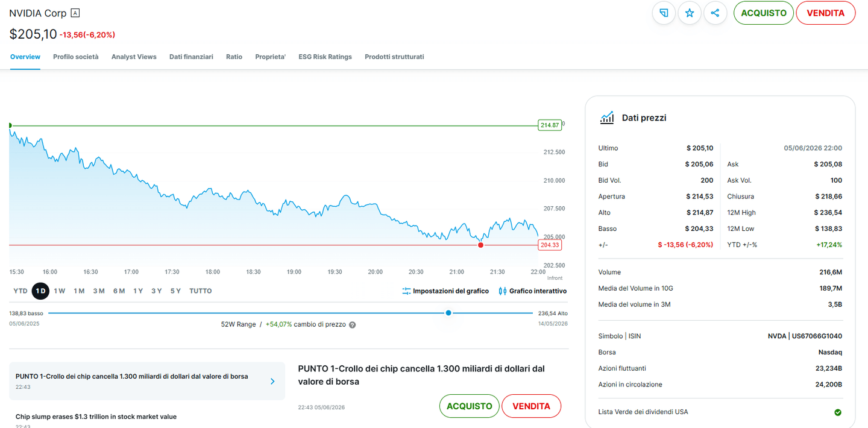The height and width of the screenshot is (428, 868).
Task: Select the 6M chart range
Action: [x=119, y=291]
